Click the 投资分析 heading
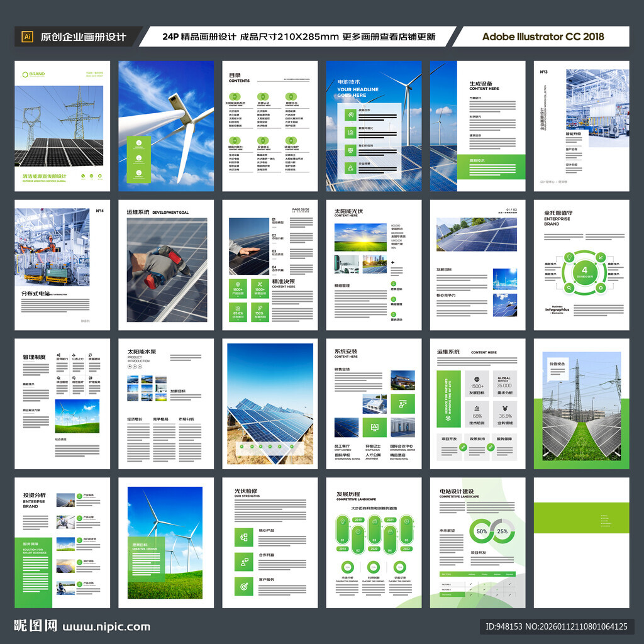Screen dimensions: 644x644 [34, 495]
